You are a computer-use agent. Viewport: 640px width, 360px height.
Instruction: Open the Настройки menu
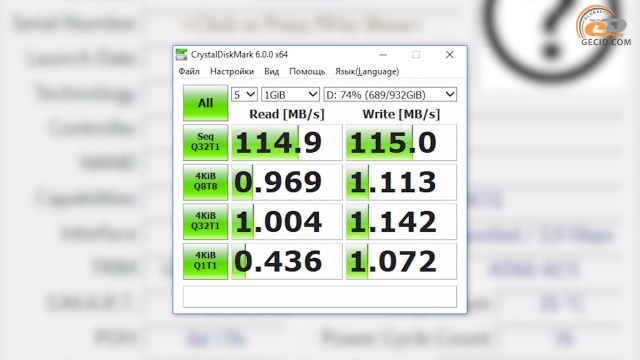(x=232, y=71)
